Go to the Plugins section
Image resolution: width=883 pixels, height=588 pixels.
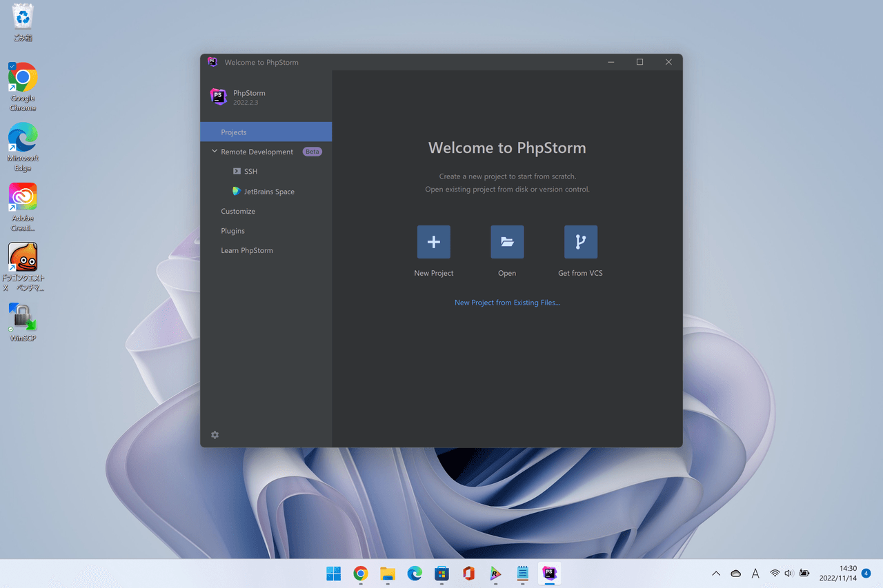232,231
